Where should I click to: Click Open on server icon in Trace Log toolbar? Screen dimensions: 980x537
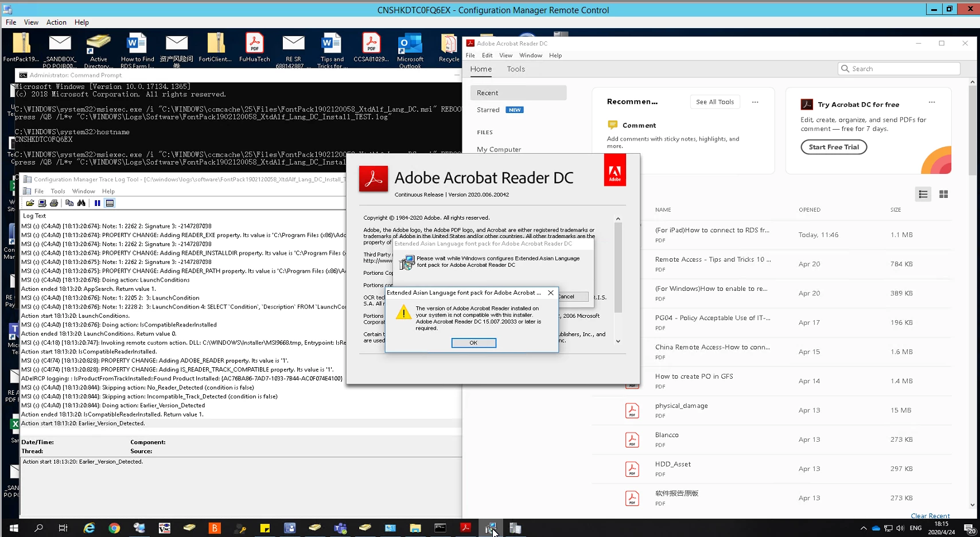tap(42, 203)
